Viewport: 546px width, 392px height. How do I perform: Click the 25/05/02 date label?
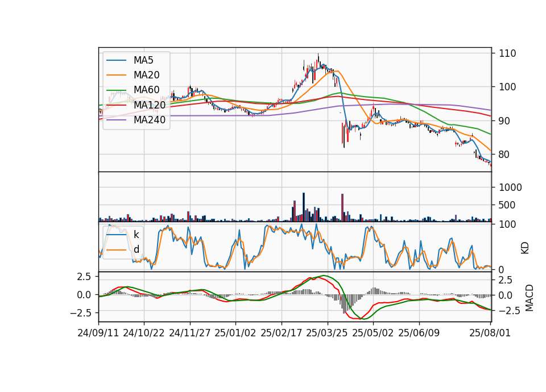[x=373, y=333]
